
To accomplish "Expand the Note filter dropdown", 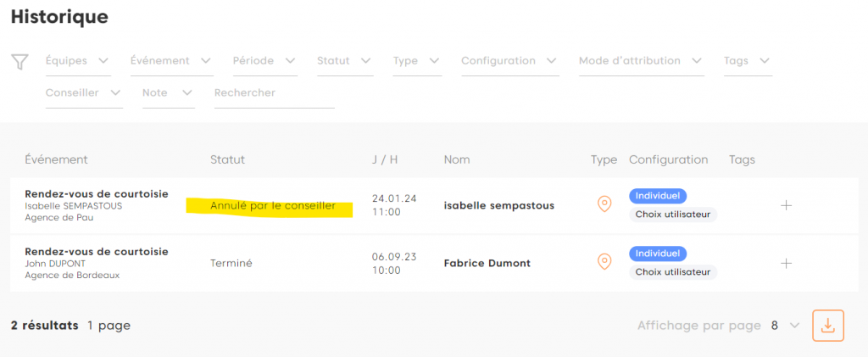I will [168, 92].
